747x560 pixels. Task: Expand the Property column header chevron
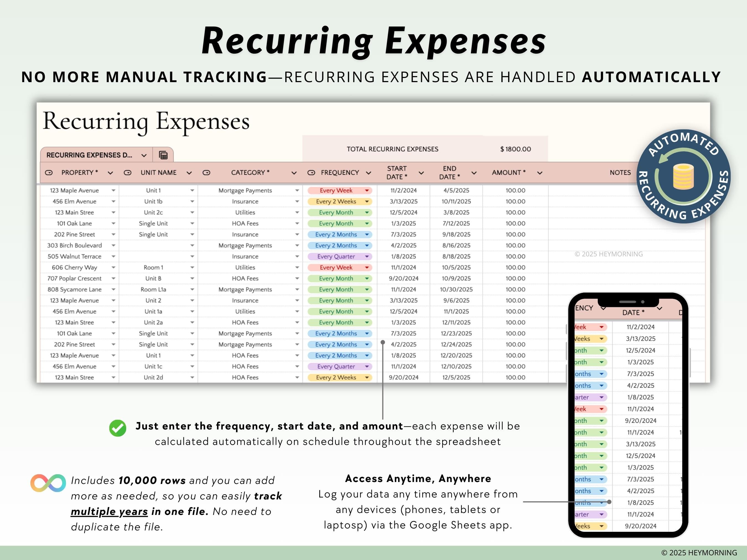[110, 173]
